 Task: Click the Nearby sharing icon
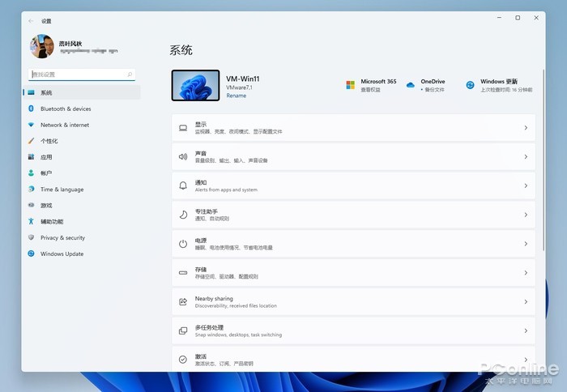[183, 301]
